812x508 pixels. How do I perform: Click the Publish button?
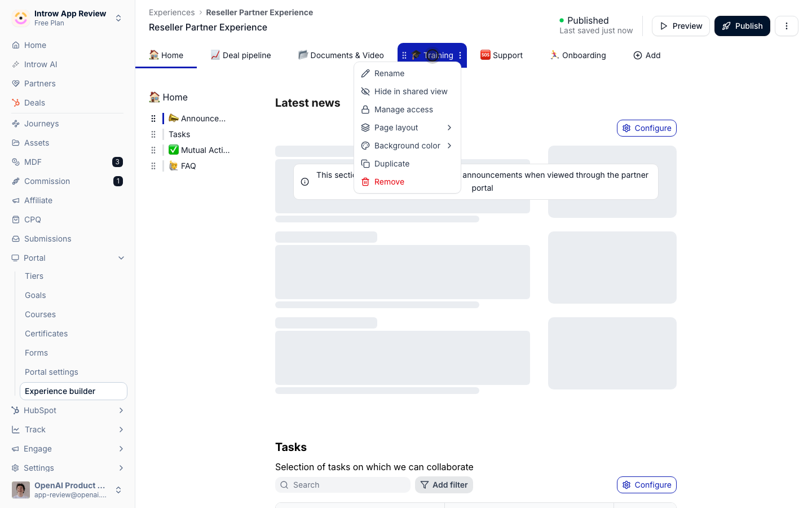click(742, 26)
